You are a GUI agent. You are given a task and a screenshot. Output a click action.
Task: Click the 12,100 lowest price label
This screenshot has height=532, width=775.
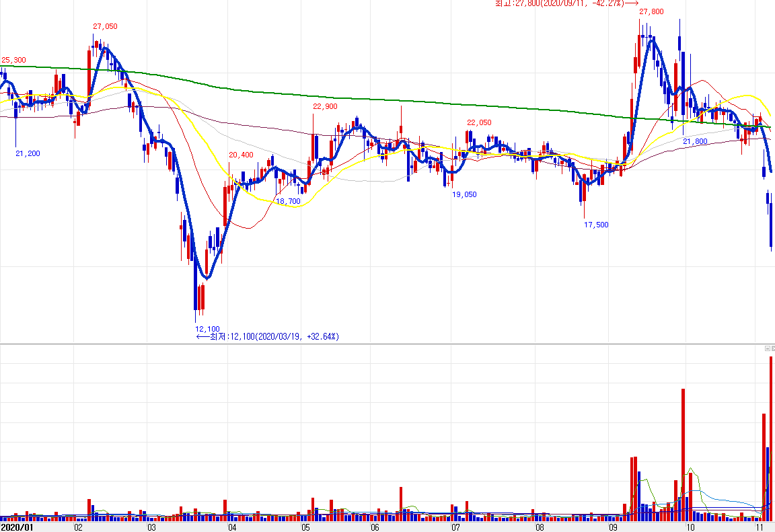[208, 329]
